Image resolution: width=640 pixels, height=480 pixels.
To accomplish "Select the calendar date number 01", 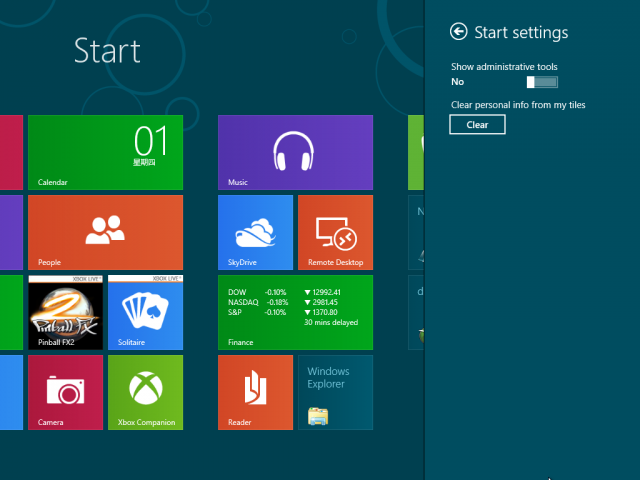I will 151,140.
